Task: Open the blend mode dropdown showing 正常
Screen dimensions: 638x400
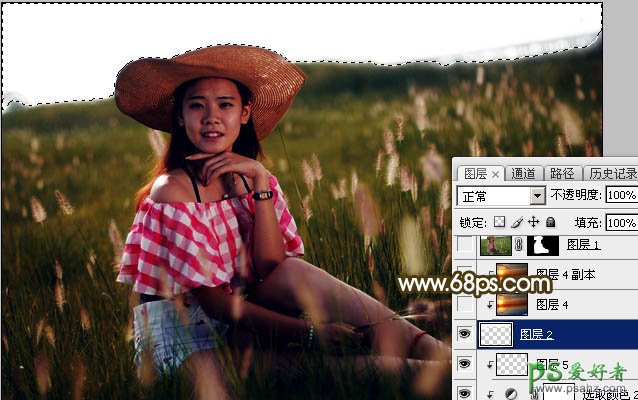Action: click(501, 196)
